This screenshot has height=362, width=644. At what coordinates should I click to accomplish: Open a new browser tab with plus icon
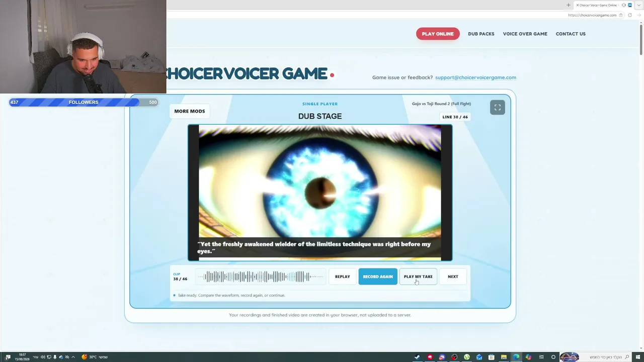pos(569,5)
